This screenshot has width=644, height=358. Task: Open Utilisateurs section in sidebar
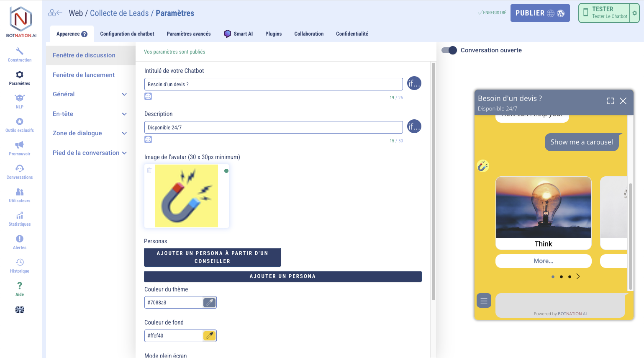coord(20,195)
